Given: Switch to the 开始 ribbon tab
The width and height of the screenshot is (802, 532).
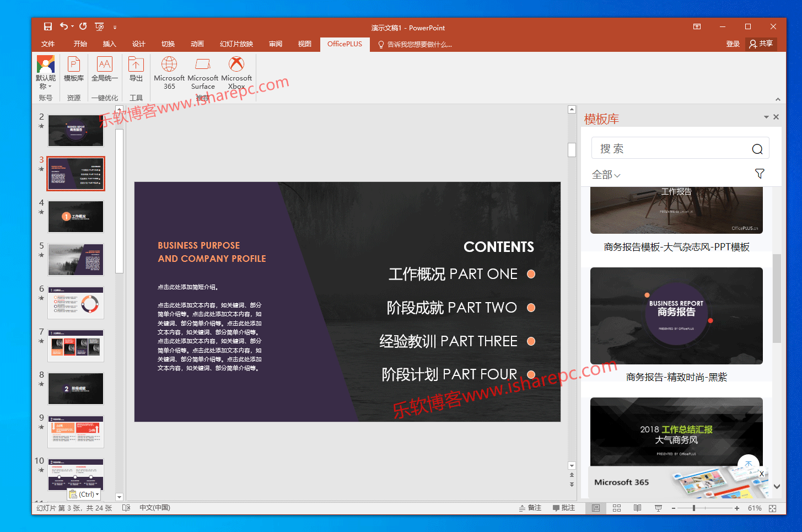Looking at the screenshot, I should tap(80, 44).
